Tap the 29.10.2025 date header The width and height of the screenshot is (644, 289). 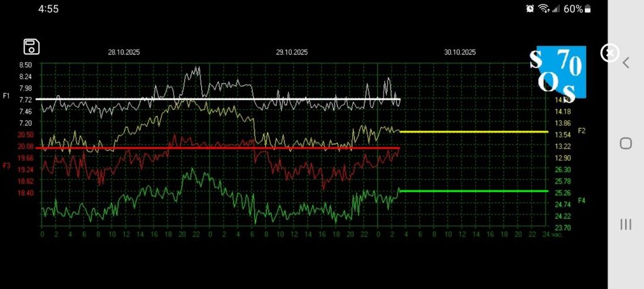point(292,53)
